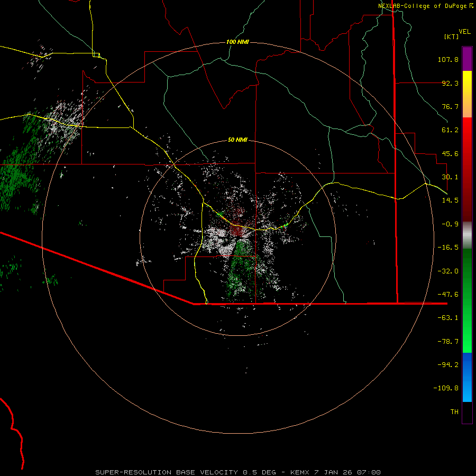
Task: Click the 45.6 legend value
Action: [450, 153]
